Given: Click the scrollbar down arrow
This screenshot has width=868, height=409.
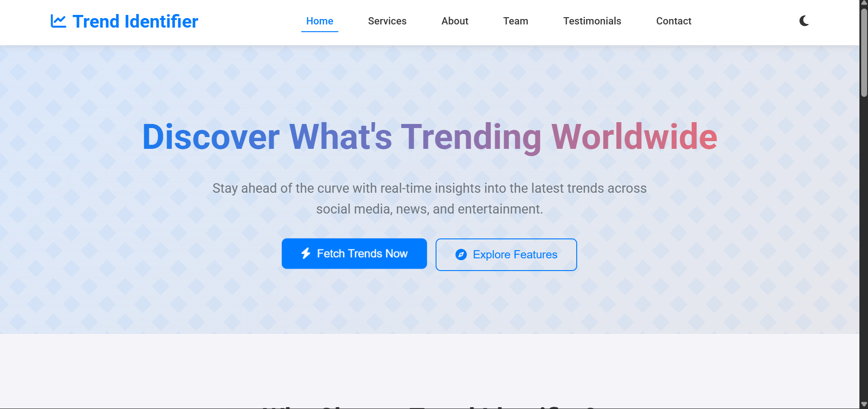Looking at the screenshot, I should (864, 404).
